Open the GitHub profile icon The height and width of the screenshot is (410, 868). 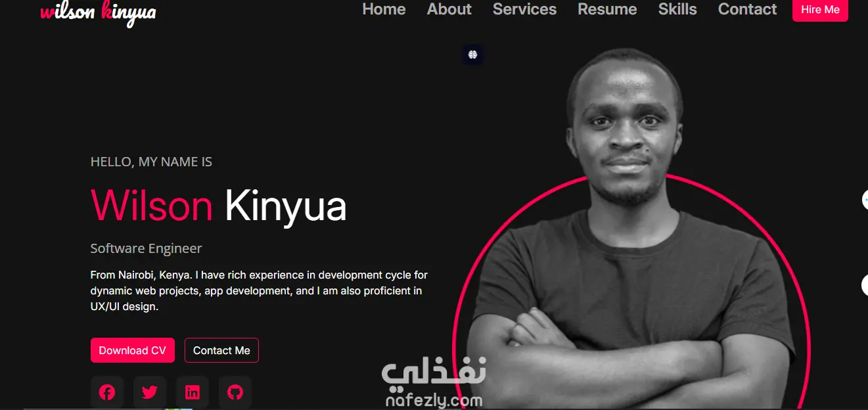click(x=235, y=392)
